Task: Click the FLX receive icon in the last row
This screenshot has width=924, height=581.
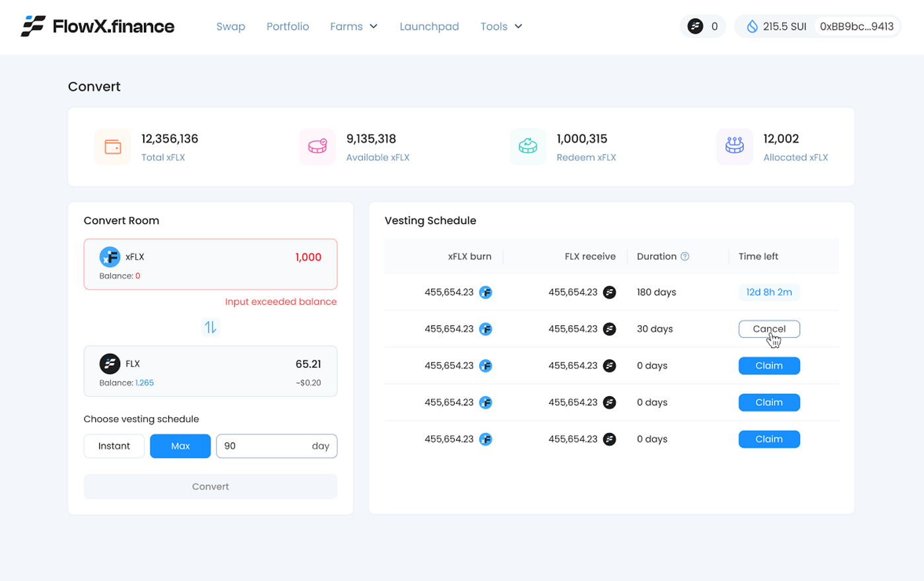Action: (x=610, y=439)
